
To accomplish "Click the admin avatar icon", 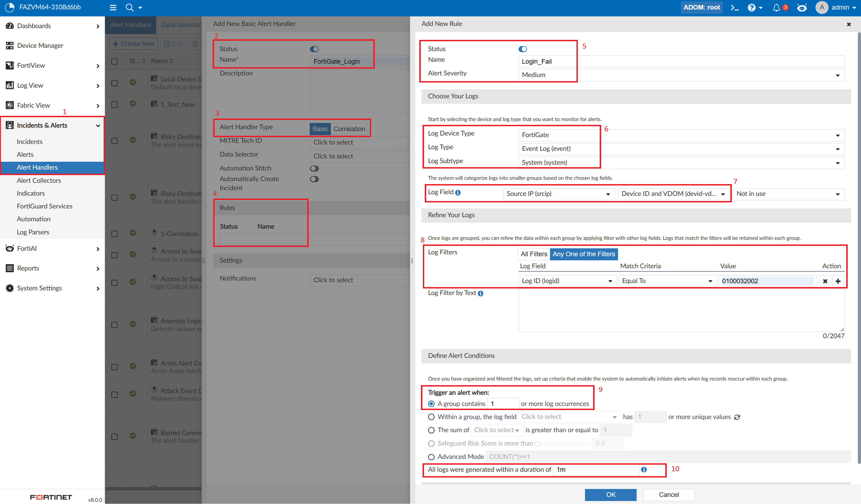I will (822, 7).
